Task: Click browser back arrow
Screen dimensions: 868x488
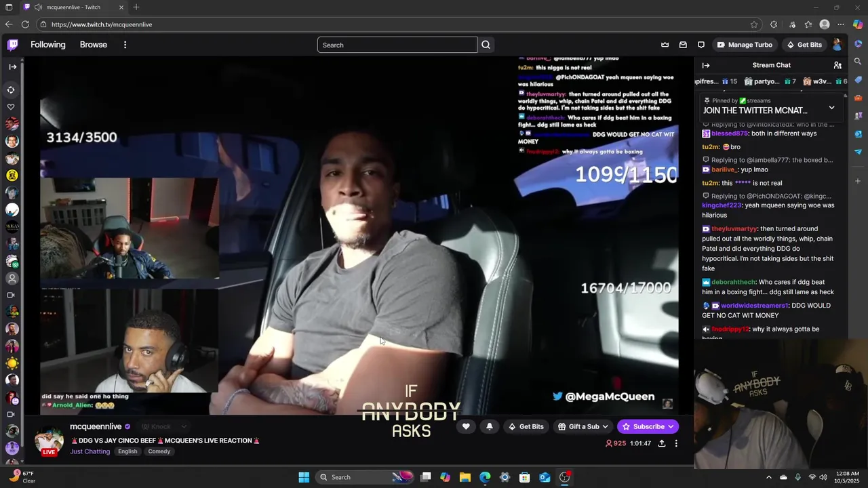Action: pyautogui.click(x=9, y=24)
